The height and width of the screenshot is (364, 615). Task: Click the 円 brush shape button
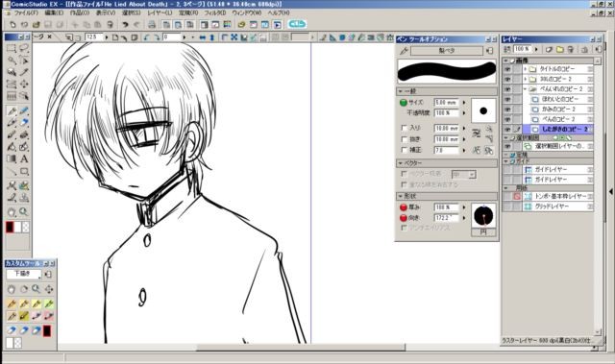(x=483, y=232)
